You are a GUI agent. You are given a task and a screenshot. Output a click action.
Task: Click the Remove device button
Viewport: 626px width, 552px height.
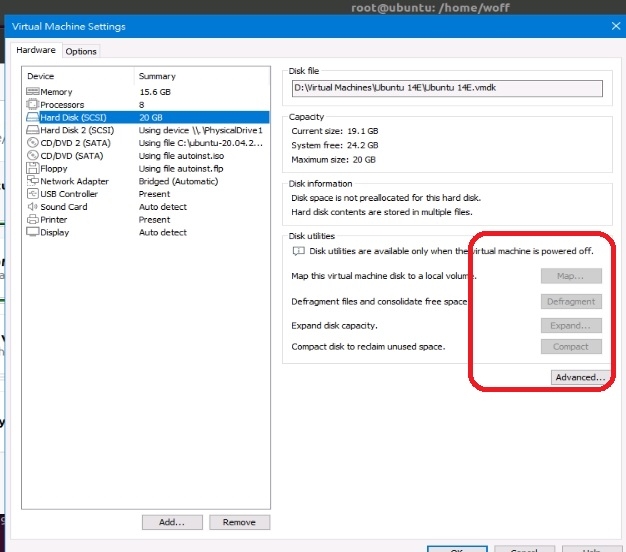pyautogui.click(x=239, y=522)
